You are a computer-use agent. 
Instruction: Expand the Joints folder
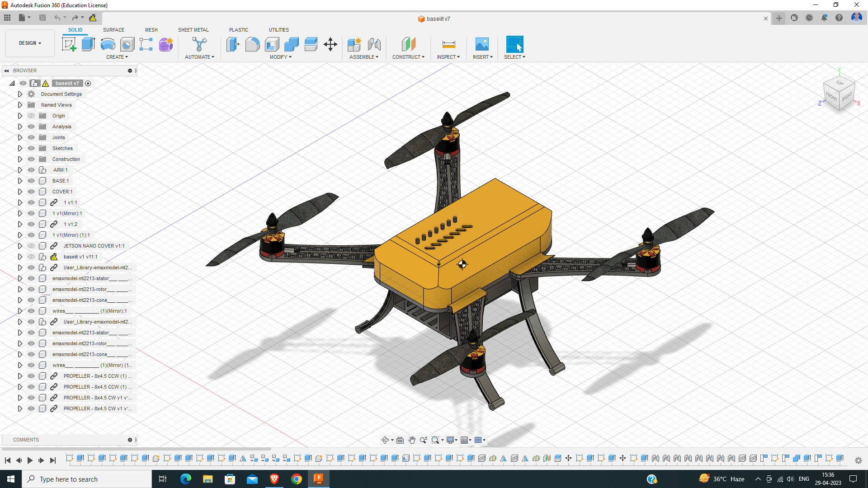[x=20, y=137]
